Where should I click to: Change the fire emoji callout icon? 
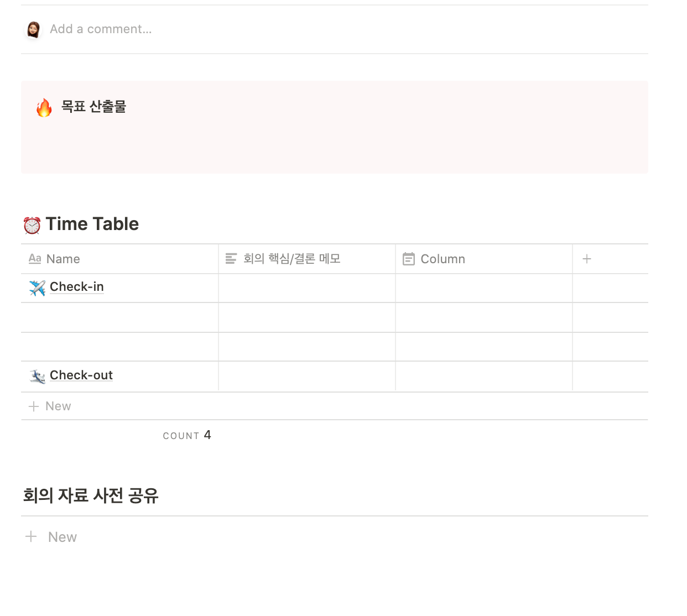pos(44,107)
